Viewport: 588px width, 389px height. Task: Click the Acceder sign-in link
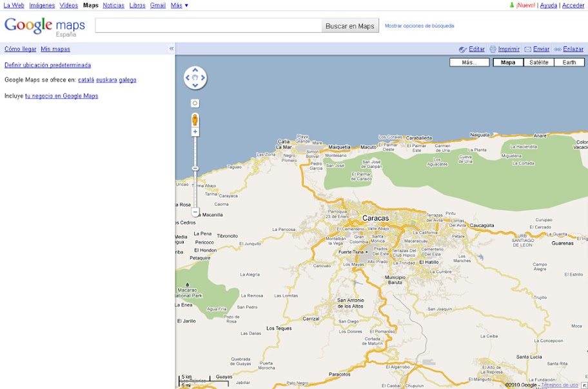[573, 5]
